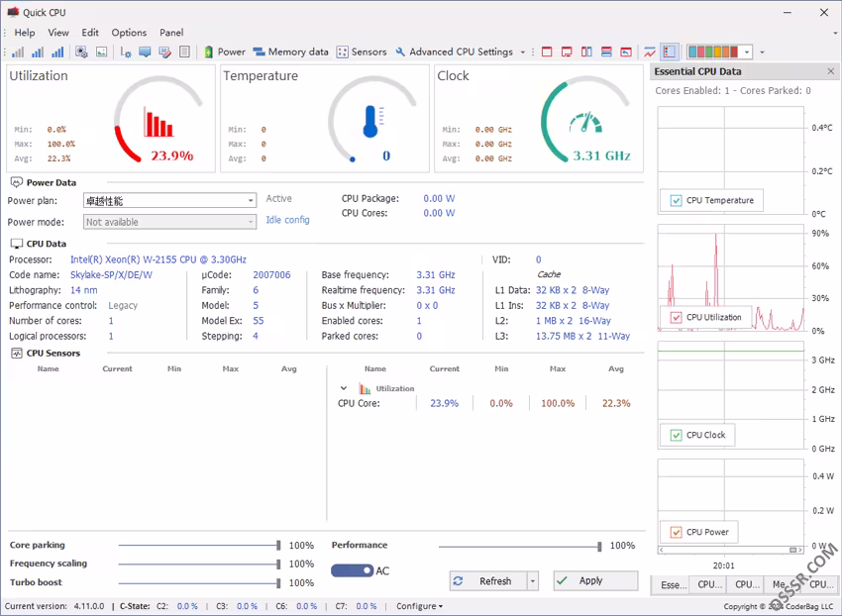Click the gray signal-bars icon in the toolbar
This screenshot has height=616, width=842.
(18, 52)
